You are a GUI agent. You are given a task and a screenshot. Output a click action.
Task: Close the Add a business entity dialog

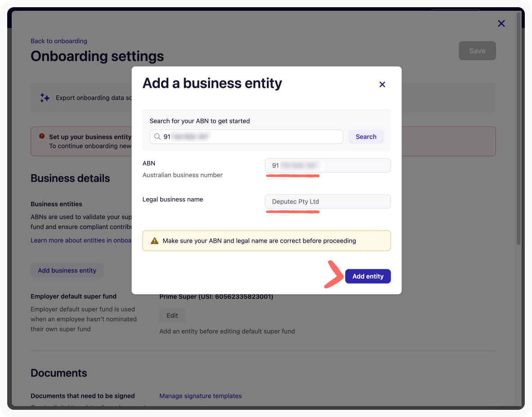tap(382, 84)
